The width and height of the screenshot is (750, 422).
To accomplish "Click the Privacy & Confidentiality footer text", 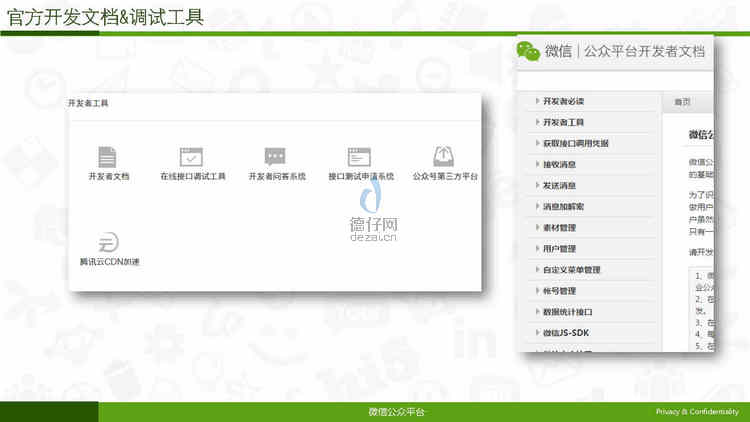I will (x=697, y=411).
